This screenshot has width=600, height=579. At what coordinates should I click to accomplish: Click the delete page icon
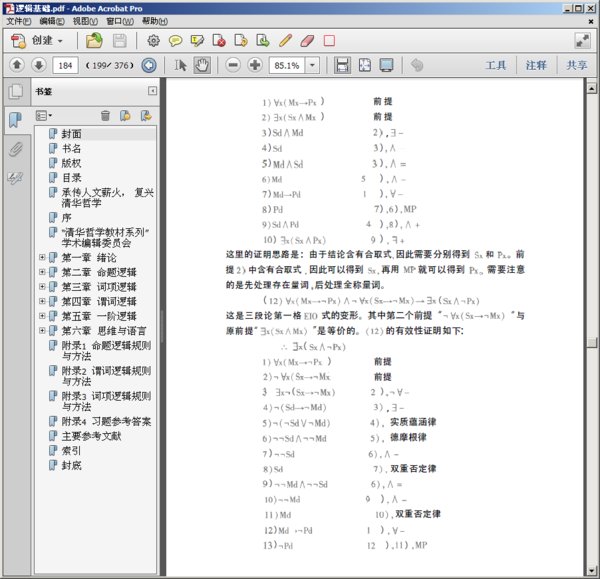(219, 40)
